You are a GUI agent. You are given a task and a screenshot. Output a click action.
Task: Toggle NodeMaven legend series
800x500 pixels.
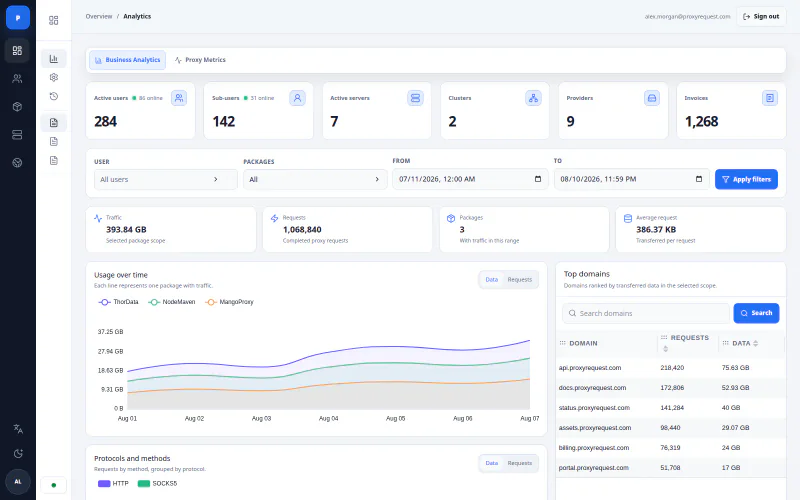(x=172, y=302)
